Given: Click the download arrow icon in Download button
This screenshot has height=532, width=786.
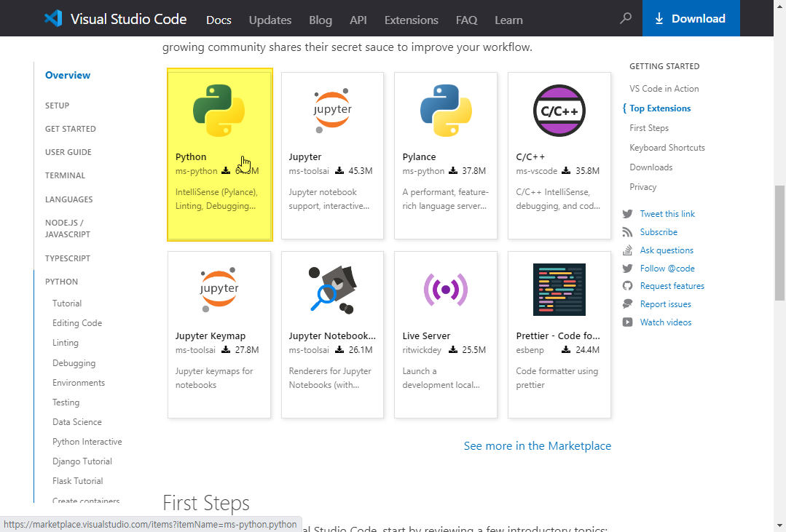Looking at the screenshot, I should click(659, 18).
